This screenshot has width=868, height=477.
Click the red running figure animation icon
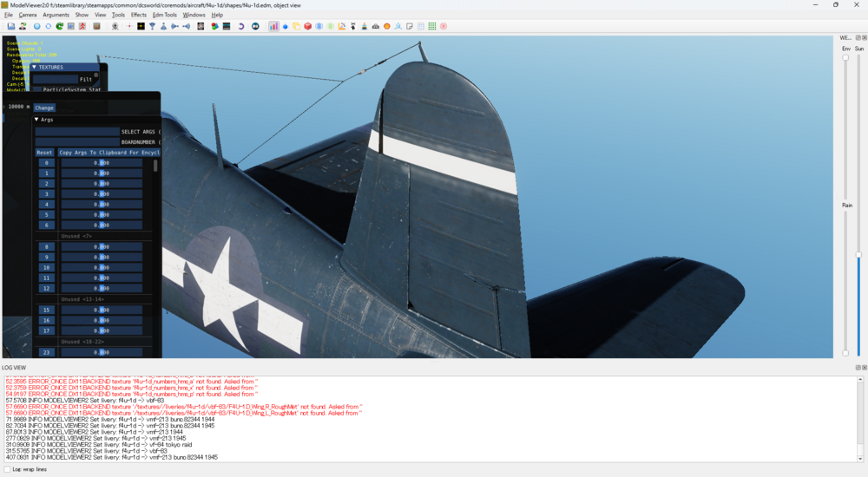coord(82,26)
